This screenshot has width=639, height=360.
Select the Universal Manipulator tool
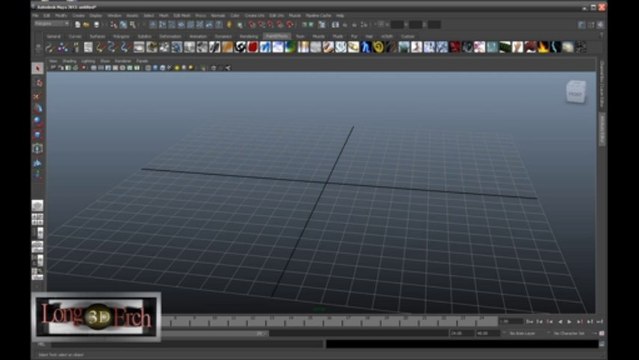(37, 148)
